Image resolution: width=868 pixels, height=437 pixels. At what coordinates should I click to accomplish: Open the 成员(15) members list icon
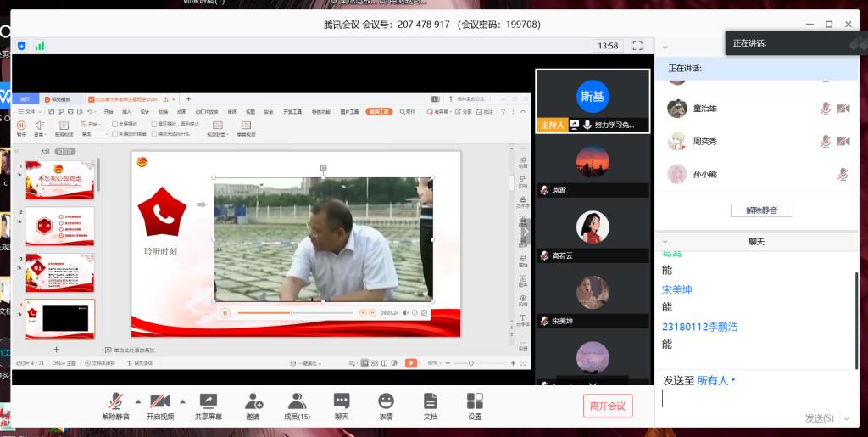(x=297, y=401)
